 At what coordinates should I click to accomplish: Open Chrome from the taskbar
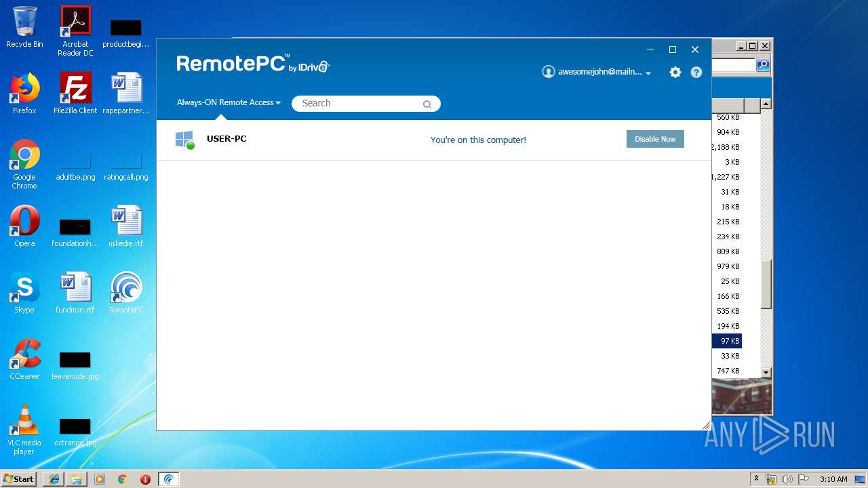pos(123,479)
